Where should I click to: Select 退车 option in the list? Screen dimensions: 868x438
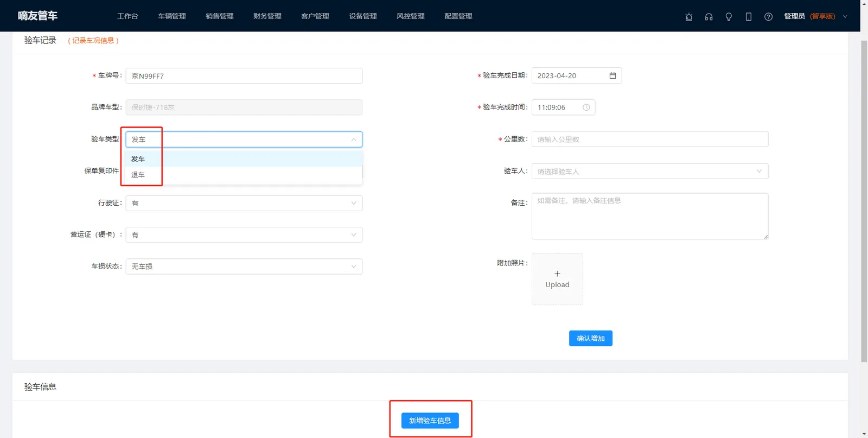pyautogui.click(x=244, y=175)
